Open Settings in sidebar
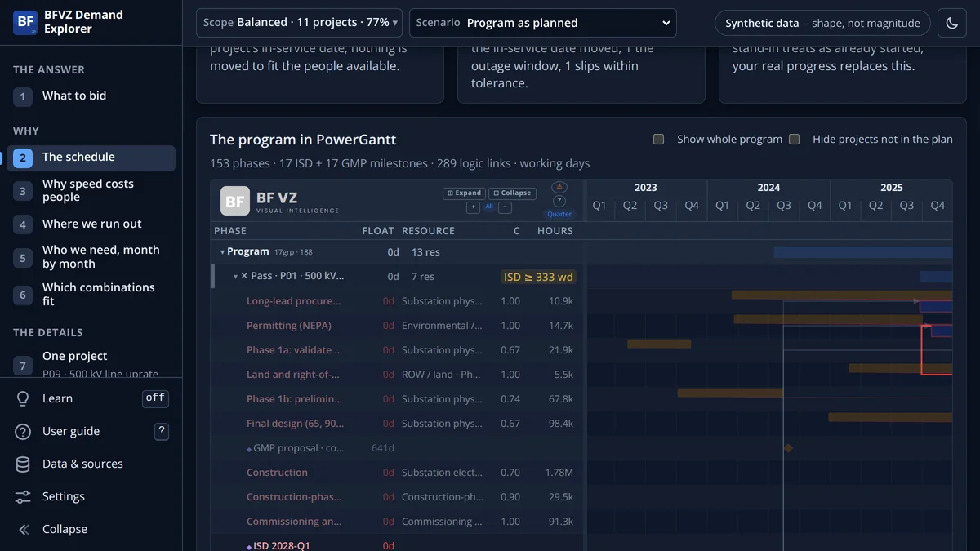The width and height of the screenshot is (980, 551). pyautogui.click(x=64, y=496)
